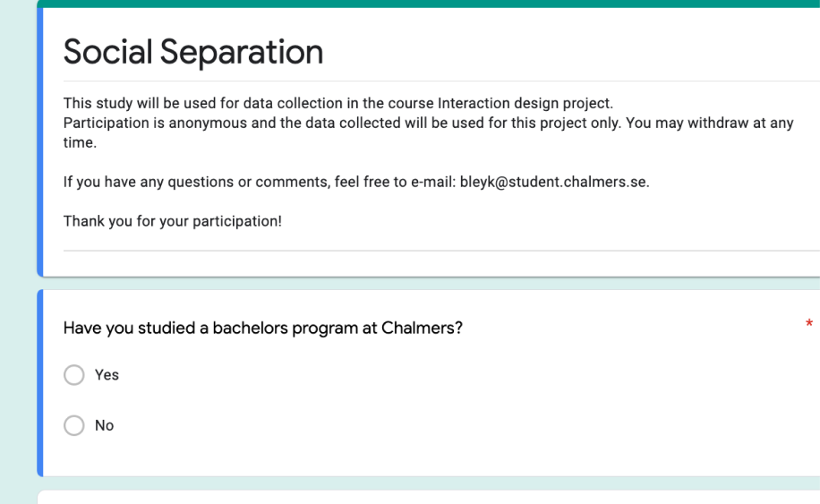Click the blue accent bar of question card
Image resolution: width=820 pixels, height=504 pixels.
click(40, 383)
